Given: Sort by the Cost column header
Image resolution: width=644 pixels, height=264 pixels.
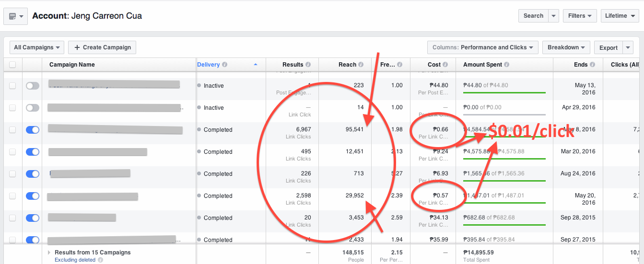Looking at the screenshot, I should tap(434, 65).
